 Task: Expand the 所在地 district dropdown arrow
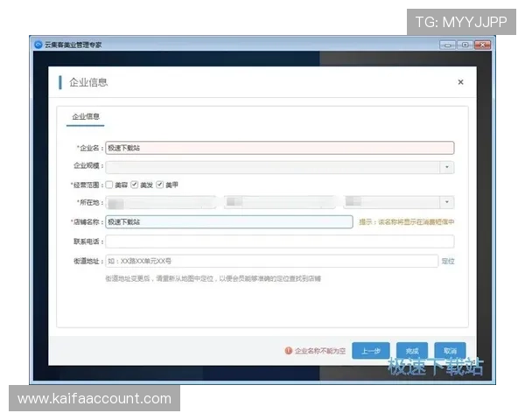(x=446, y=202)
